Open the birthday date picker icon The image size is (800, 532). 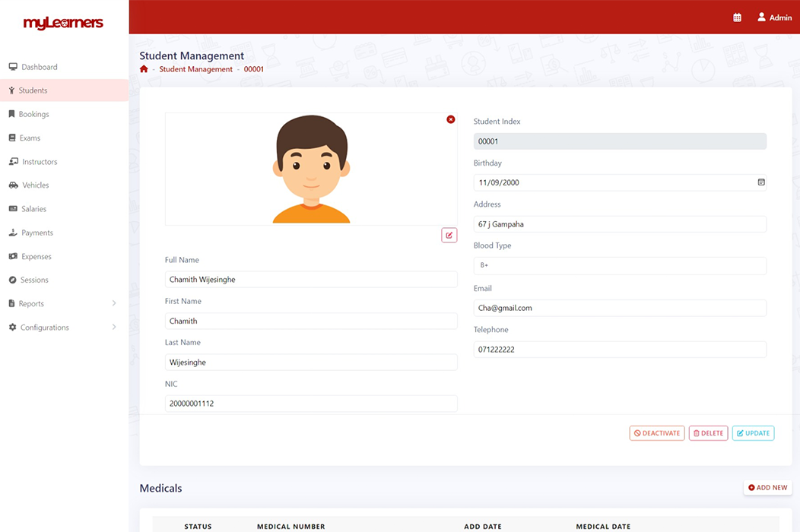tap(761, 182)
